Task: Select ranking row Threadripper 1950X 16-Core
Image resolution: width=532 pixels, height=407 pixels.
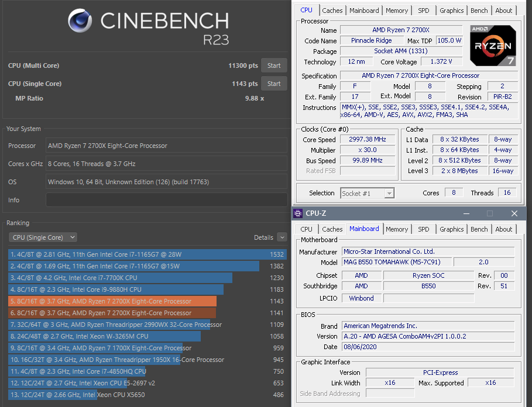Action: 147,360
